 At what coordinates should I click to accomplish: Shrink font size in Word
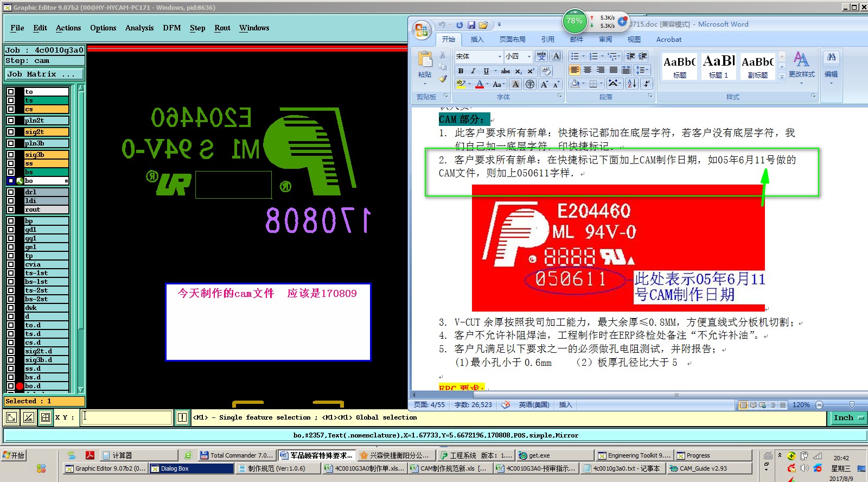[x=556, y=84]
